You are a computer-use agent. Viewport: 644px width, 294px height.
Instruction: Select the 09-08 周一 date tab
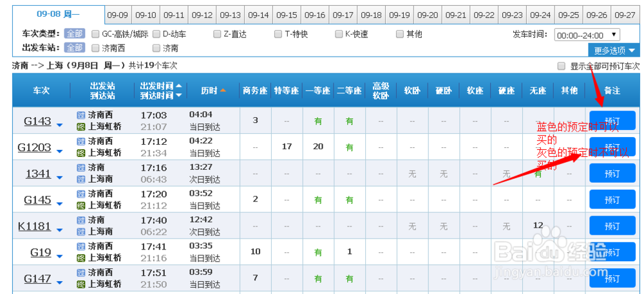click(59, 14)
